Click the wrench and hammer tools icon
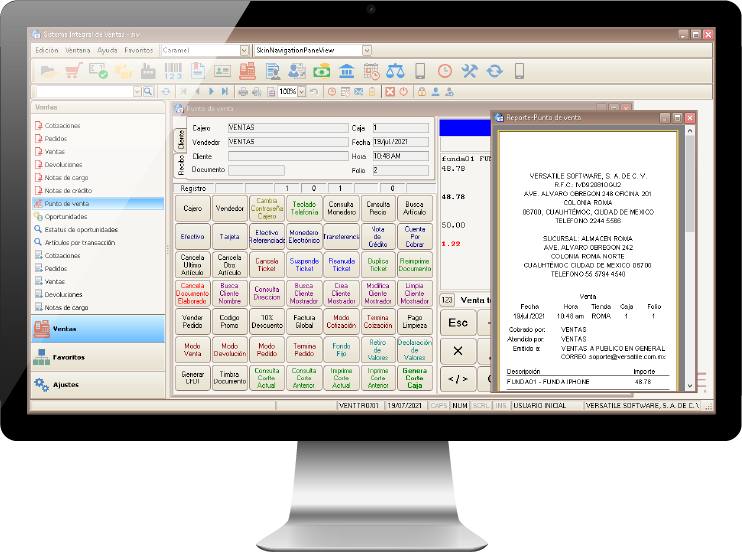Screen dimensions: 742x552 (469, 71)
